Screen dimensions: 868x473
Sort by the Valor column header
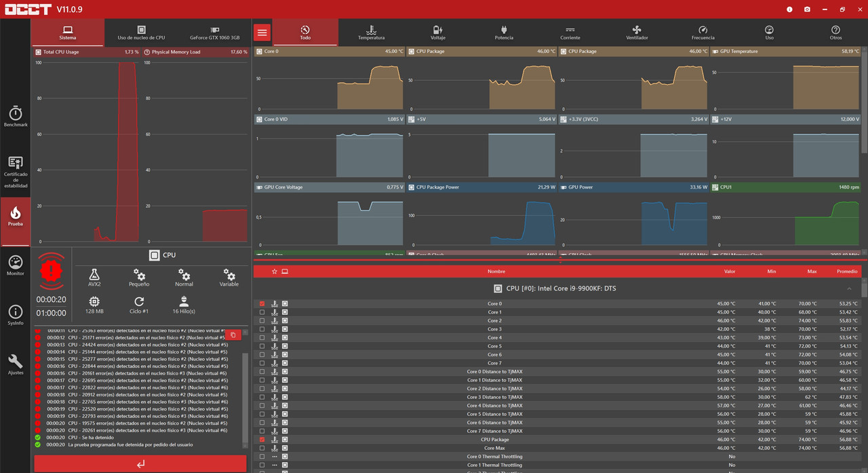[x=730, y=271]
